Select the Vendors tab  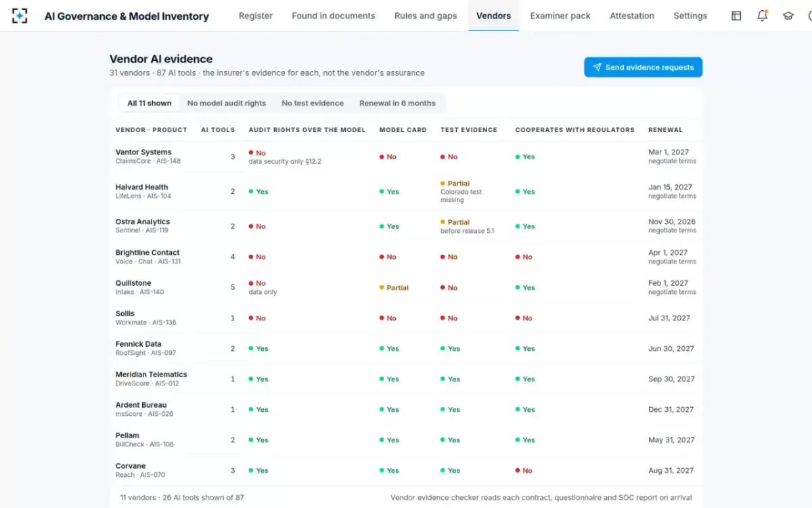coord(493,16)
